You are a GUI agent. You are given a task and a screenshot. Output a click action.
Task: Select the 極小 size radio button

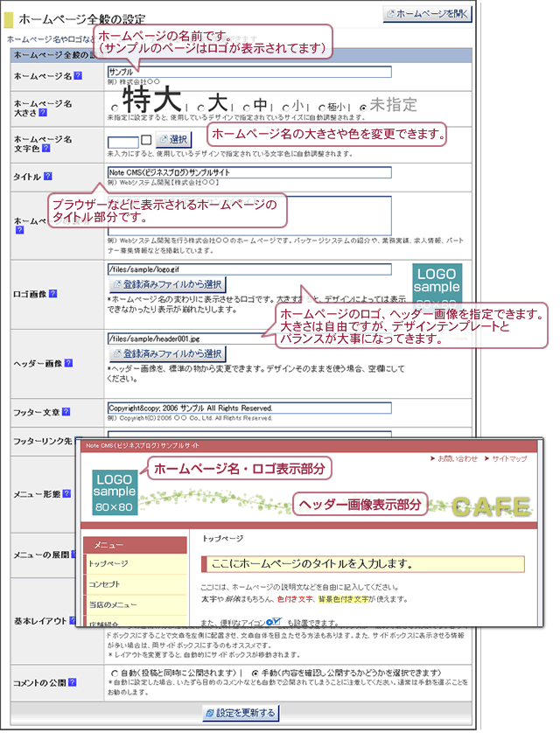[x=322, y=108]
